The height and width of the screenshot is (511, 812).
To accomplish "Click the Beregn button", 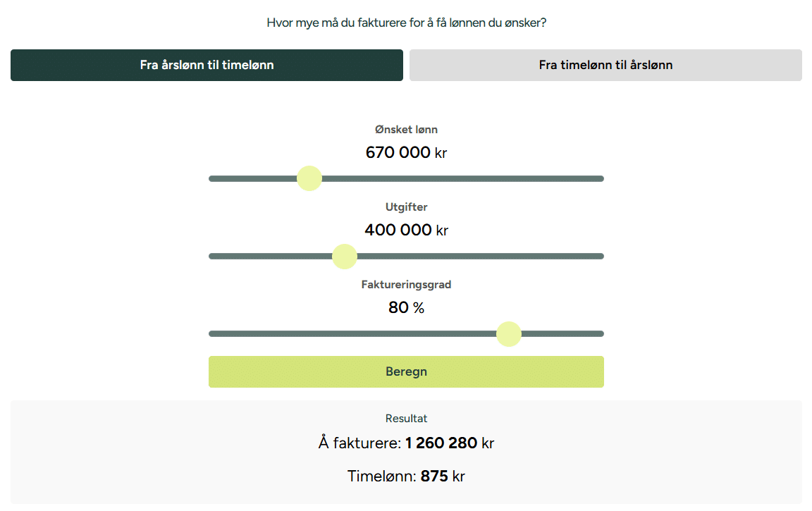I will pos(406,371).
